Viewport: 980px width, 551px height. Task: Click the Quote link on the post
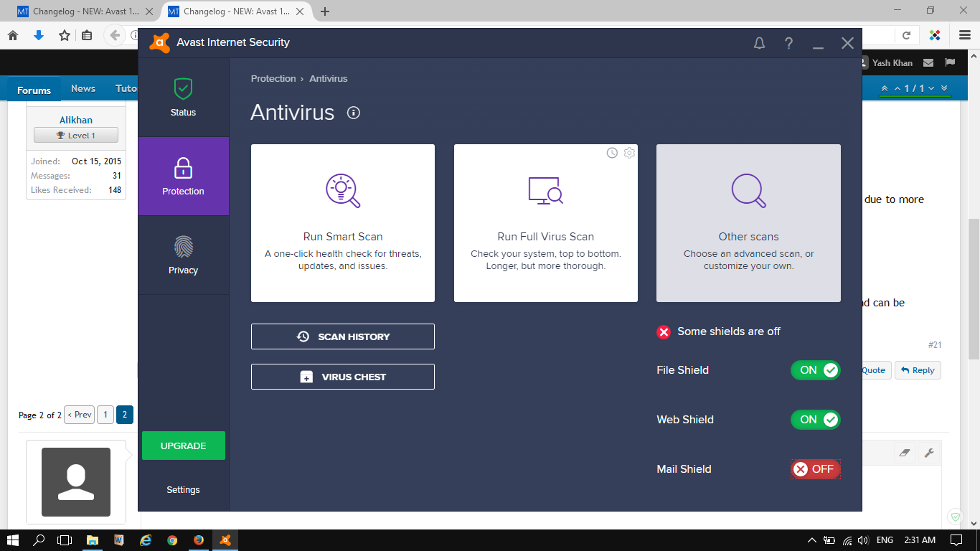point(874,370)
